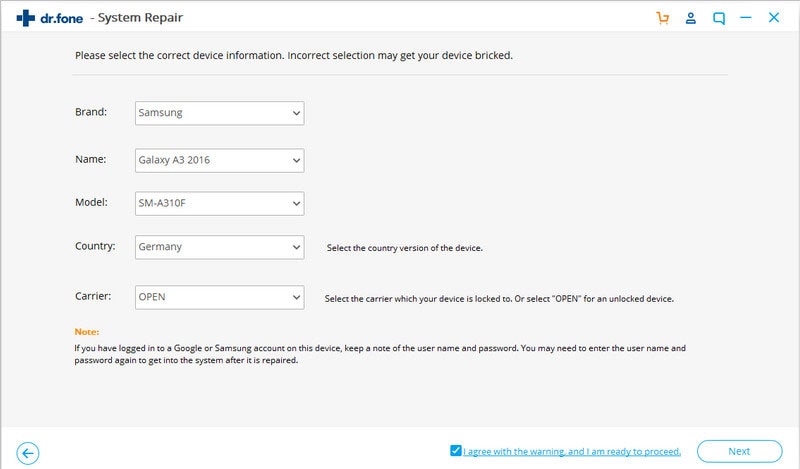
Task: Click the System Repair title text
Action: [140, 18]
